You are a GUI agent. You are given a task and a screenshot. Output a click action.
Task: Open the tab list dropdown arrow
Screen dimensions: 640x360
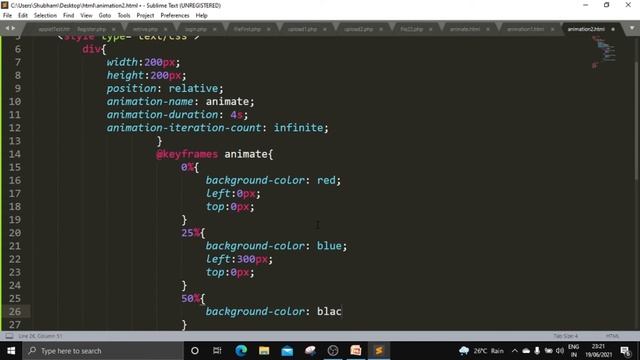[x=632, y=28]
